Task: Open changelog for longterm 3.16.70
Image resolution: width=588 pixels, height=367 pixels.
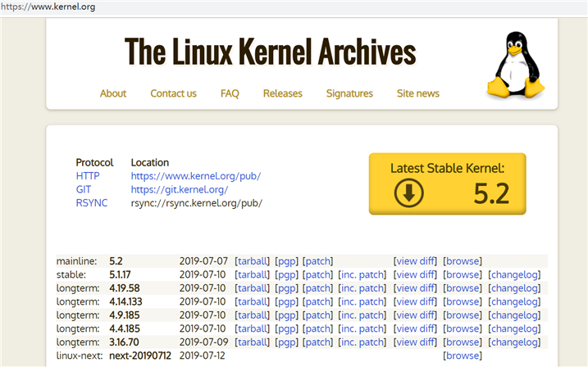Action: [x=514, y=342]
